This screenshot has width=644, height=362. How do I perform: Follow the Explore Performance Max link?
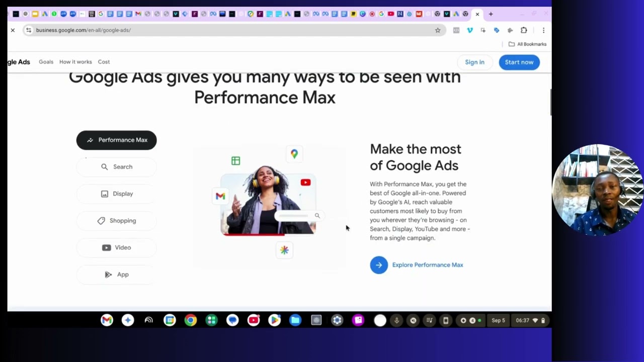point(417,265)
